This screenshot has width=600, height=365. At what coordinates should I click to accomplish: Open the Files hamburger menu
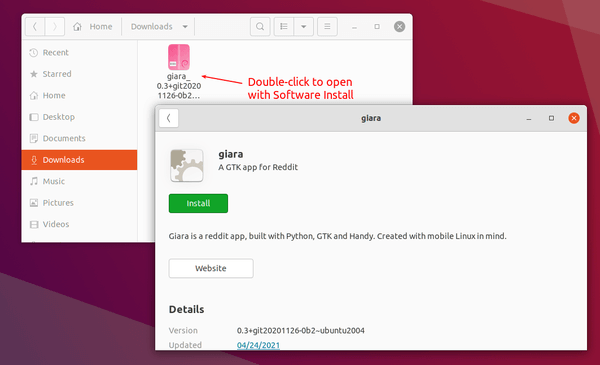(x=327, y=26)
